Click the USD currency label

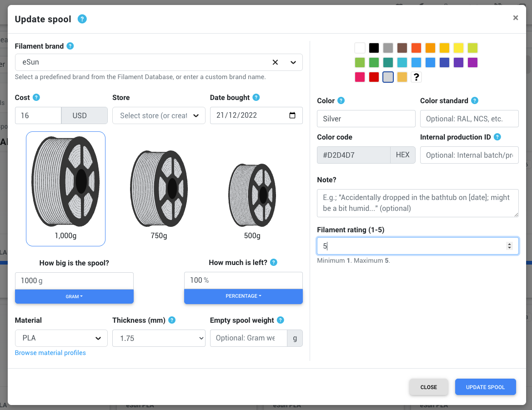(x=85, y=115)
